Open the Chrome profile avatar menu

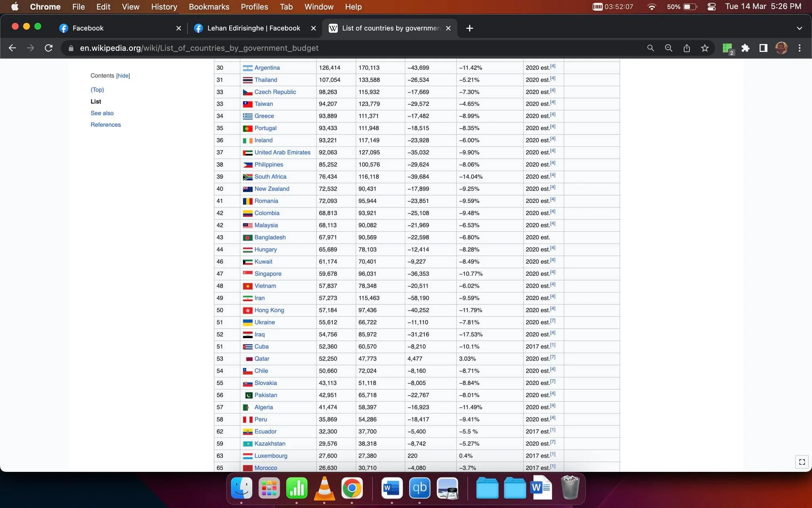[x=781, y=48]
